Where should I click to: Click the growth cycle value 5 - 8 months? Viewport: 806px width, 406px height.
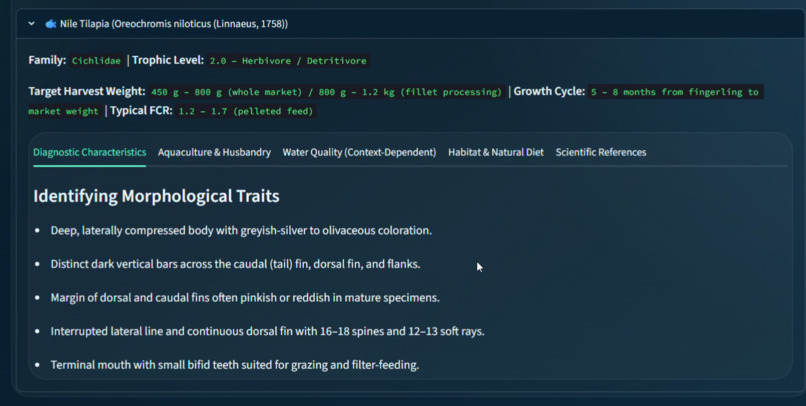pyautogui.click(x=674, y=92)
